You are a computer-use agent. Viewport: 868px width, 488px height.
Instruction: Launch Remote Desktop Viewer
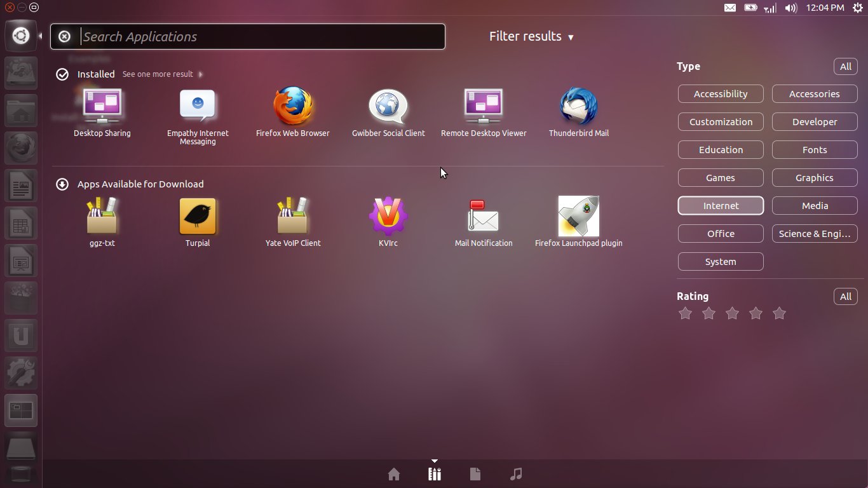pyautogui.click(x=484, y=113)
